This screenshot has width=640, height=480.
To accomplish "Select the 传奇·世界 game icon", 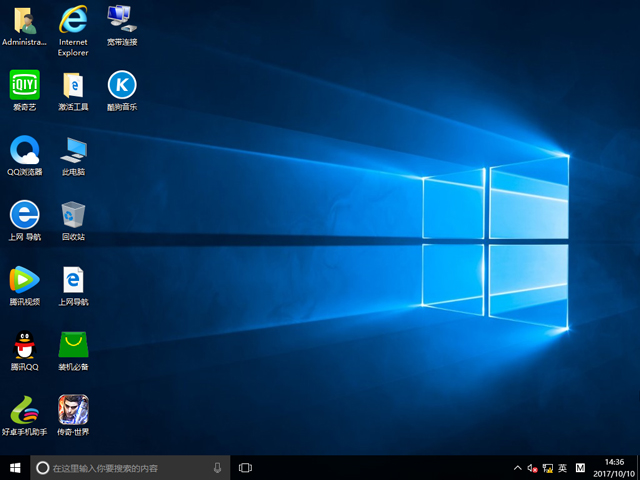I will coord(73,409).
